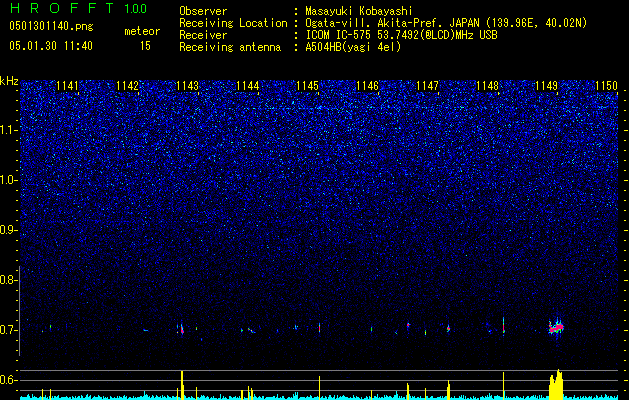629x400 pixels.
Task: Click the Observer label
Action: (203, 11)
